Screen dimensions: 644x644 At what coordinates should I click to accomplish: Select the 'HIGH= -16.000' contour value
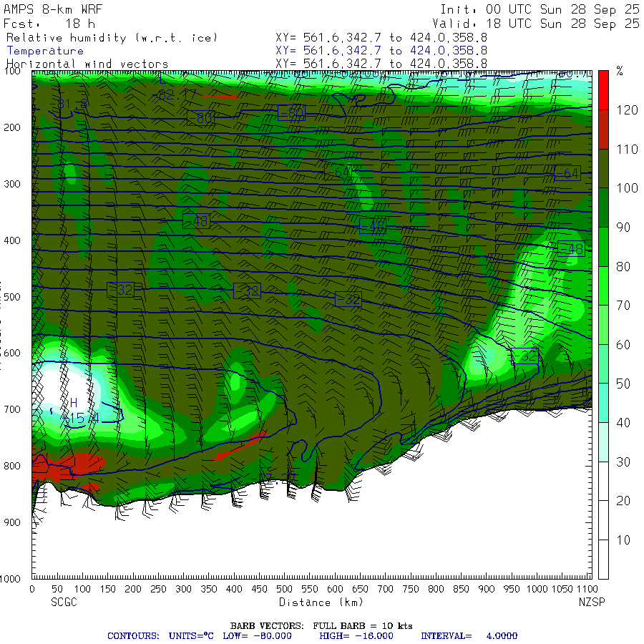(x=356, y=636)
